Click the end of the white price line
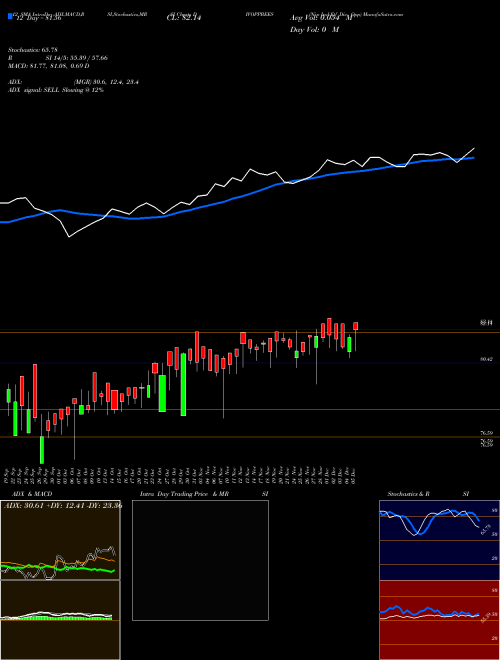The height and width of the screenshot is (660, 500). [474, 148]
